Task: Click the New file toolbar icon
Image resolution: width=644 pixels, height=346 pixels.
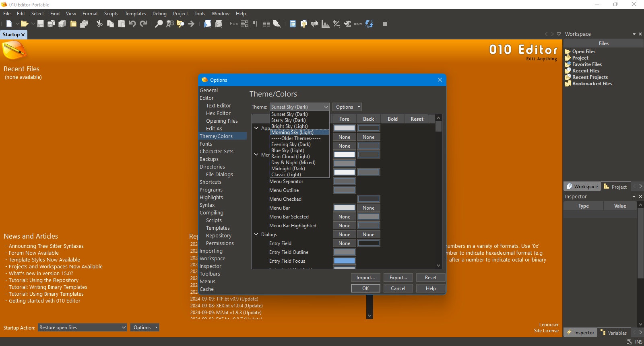Action: [x=9, y=24]
